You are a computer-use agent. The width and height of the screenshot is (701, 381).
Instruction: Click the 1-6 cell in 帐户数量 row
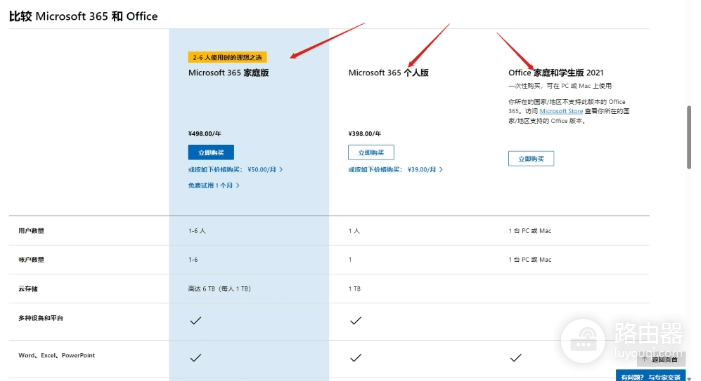(193, 260)
